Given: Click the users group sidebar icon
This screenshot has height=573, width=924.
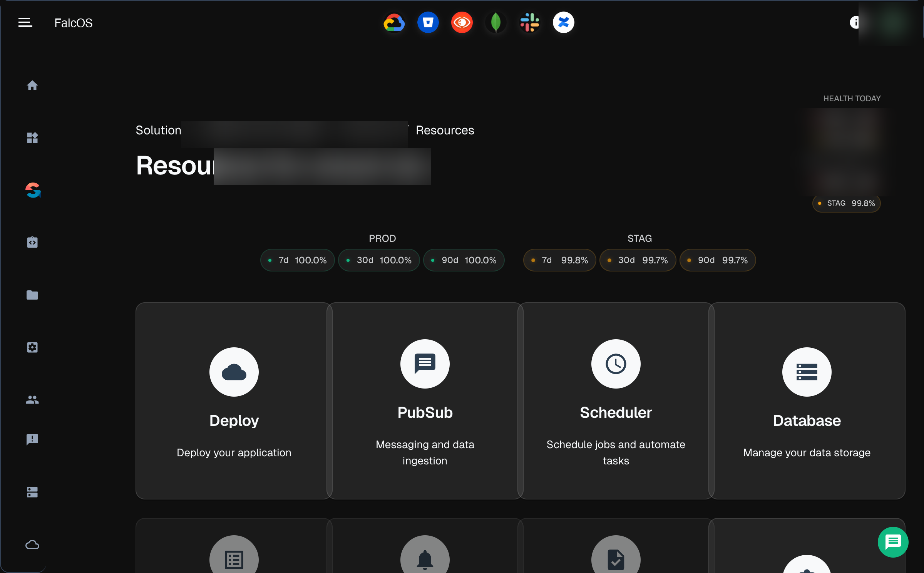Looking at the screenshot, I should [x=32, y=400].
